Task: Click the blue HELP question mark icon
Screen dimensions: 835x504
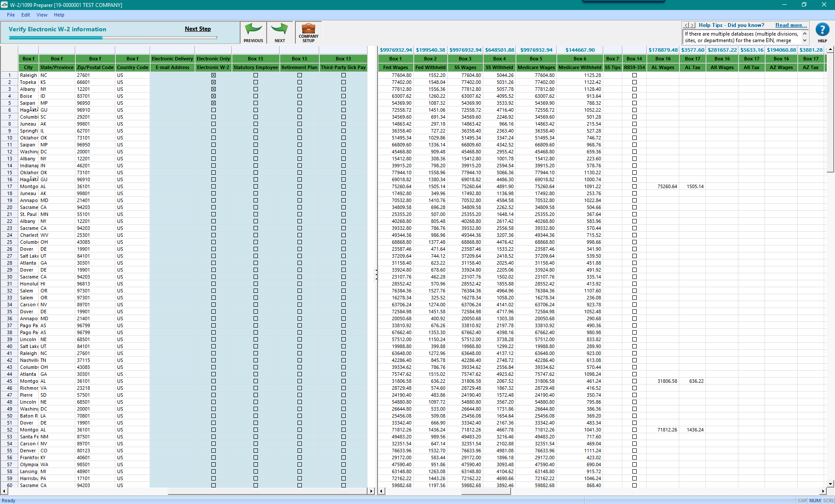Action: 822,30
